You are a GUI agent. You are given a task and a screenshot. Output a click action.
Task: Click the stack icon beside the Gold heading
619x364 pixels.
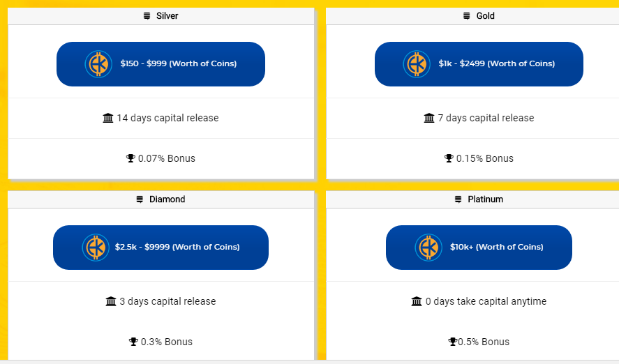[x=467, y=16]
